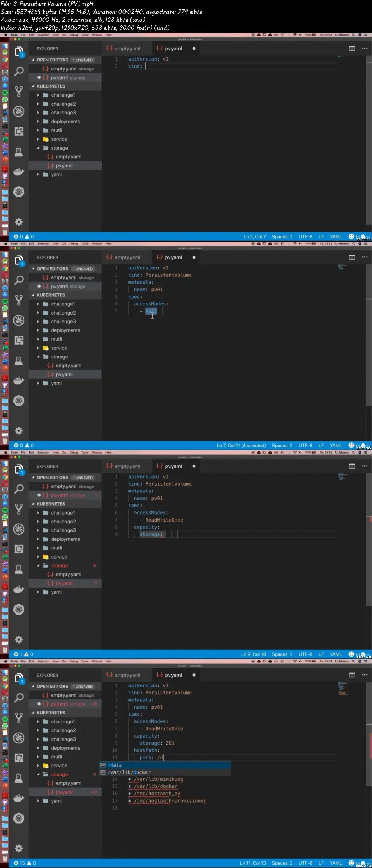Click Ln 7, Col 11 (4 selected) status
372x868 pixels.
coord(241,445)
